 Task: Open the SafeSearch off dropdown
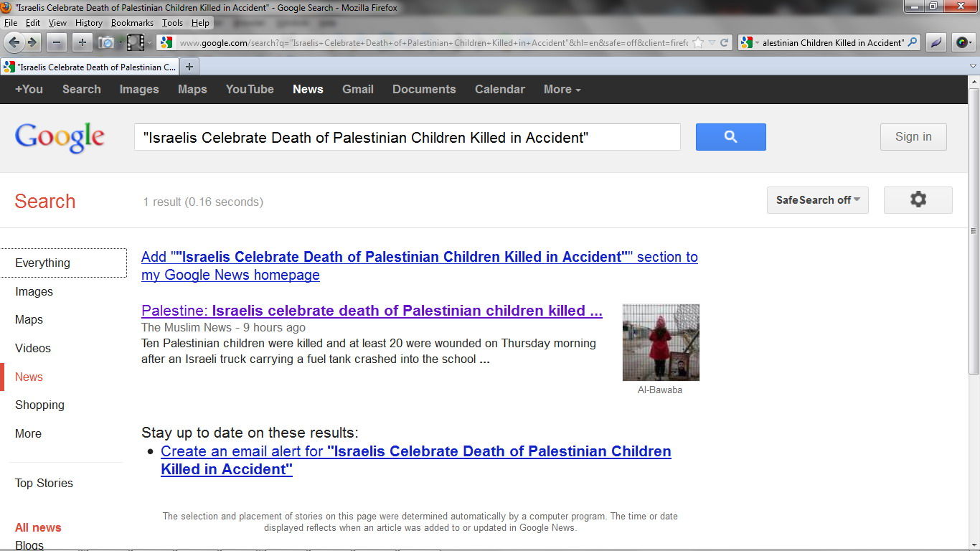[818, 199]
